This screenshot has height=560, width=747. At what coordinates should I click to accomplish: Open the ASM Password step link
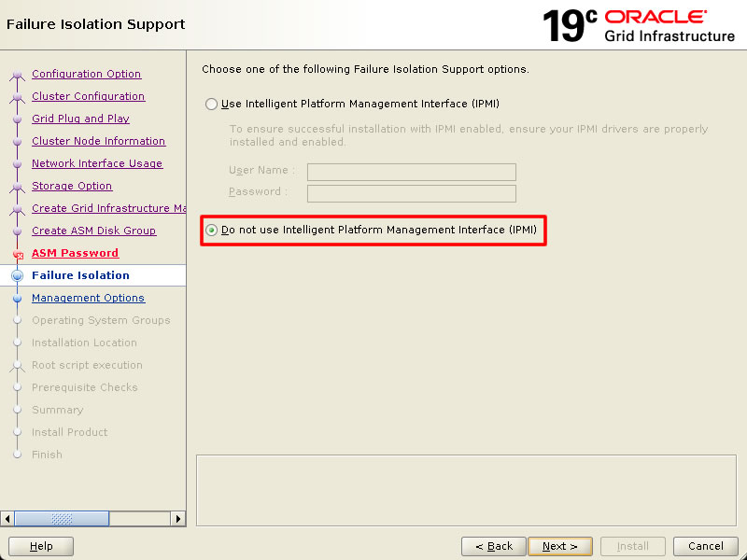click(76, 253)
